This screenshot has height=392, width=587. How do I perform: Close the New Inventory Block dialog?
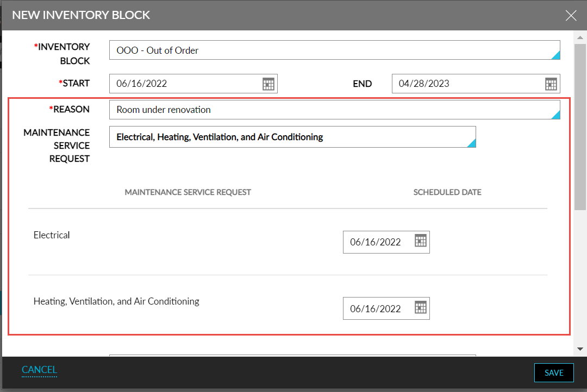(571, 15)
